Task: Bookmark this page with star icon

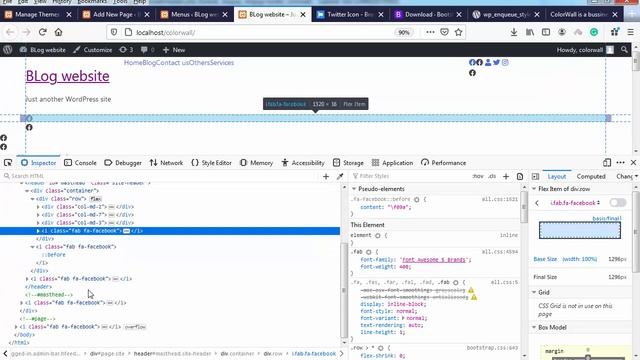Action: (458, 32)
